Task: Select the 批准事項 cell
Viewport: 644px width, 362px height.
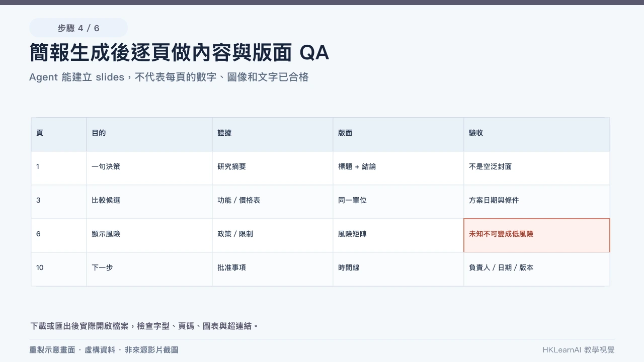Action: pos(273,269)
